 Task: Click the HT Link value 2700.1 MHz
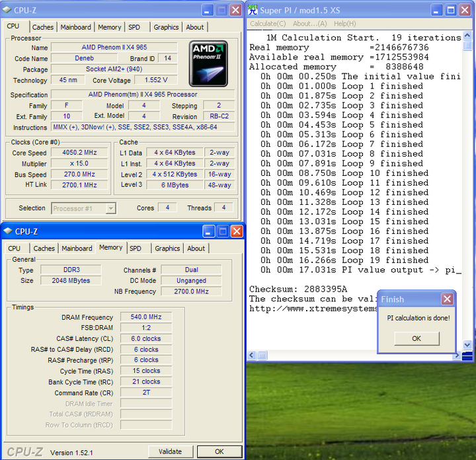point(79,185)
